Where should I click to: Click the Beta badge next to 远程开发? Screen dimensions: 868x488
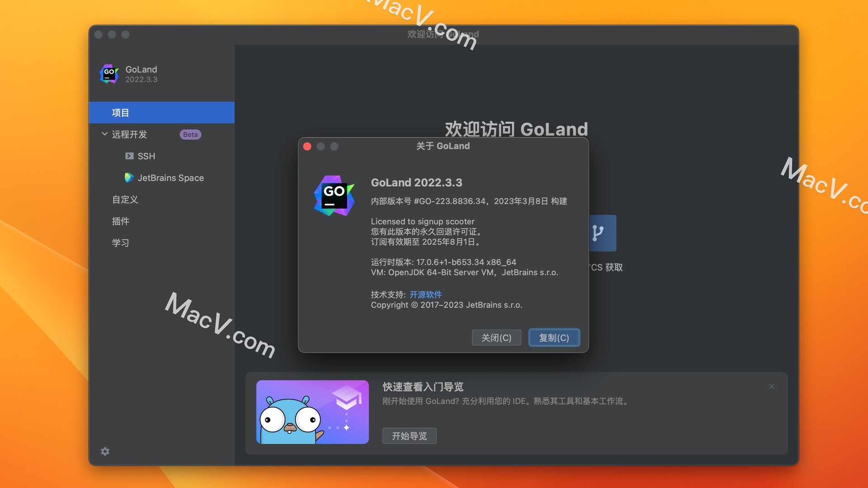click(190, 134)
